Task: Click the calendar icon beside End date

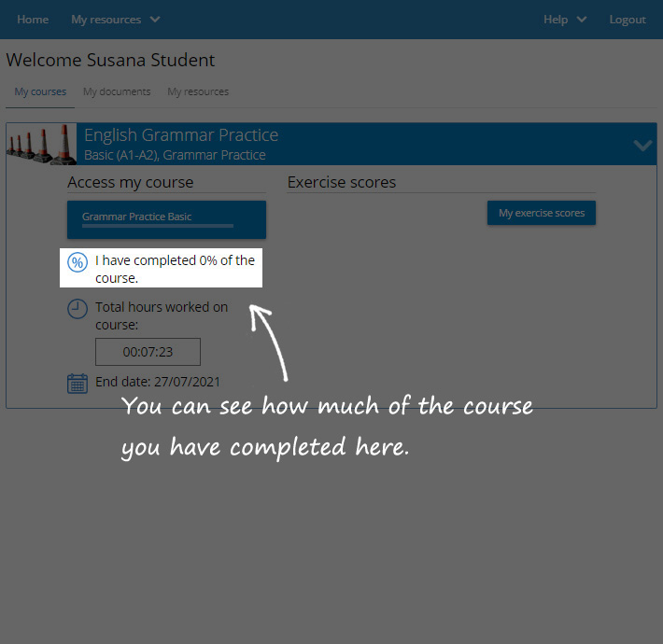Action: [78, 383]
